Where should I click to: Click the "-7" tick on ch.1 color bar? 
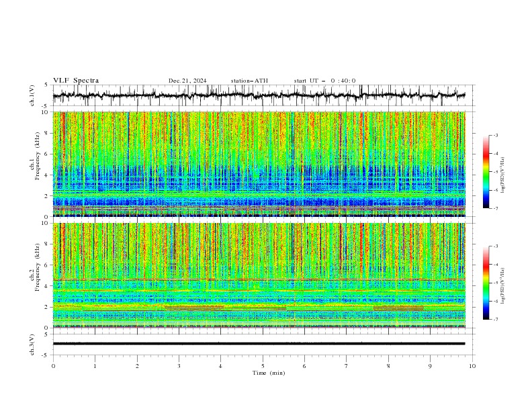(x=496, y=209)
